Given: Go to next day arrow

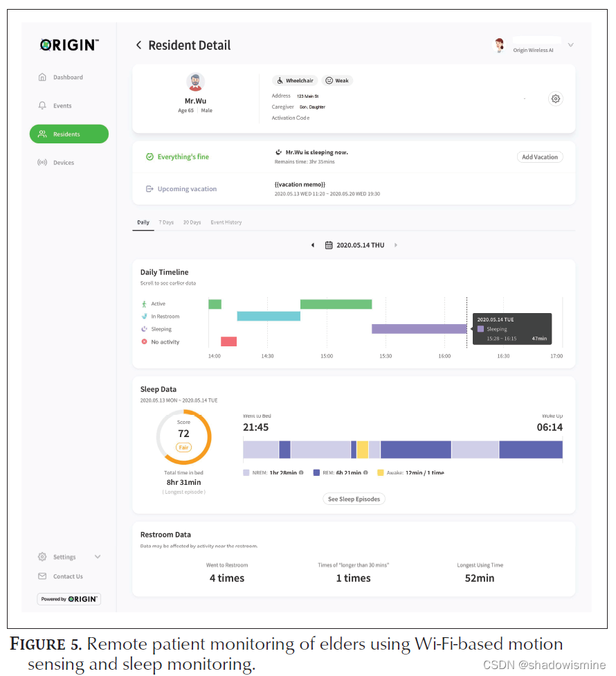Looking at the screenshot, I should click(x=396, y=245).
